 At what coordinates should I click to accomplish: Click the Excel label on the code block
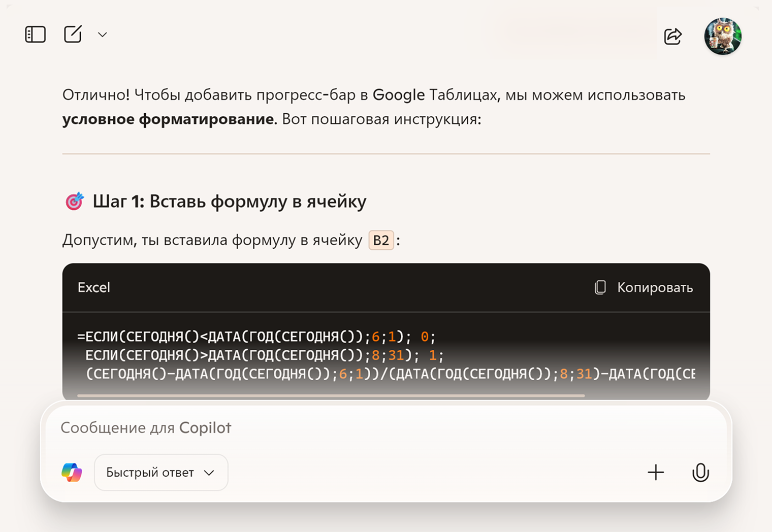(x=94, y=287)
